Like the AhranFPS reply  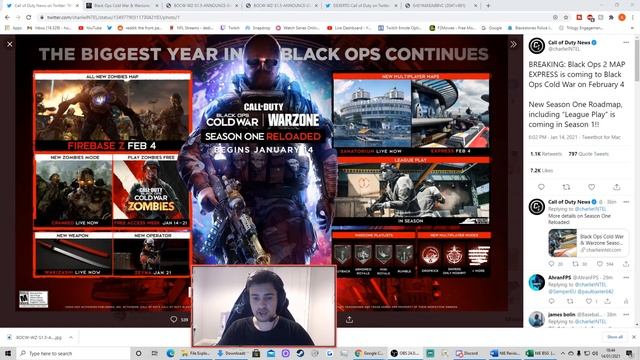click(589, 301)
